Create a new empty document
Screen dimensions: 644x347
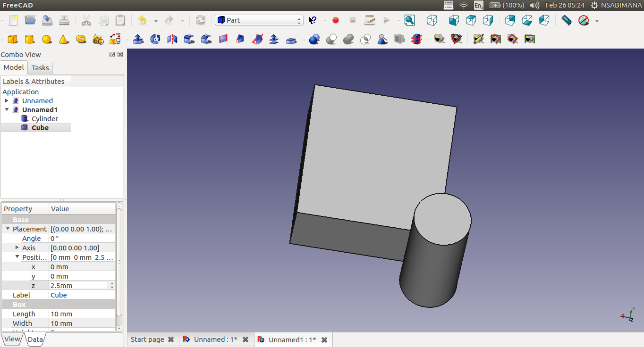click(13, 20)
